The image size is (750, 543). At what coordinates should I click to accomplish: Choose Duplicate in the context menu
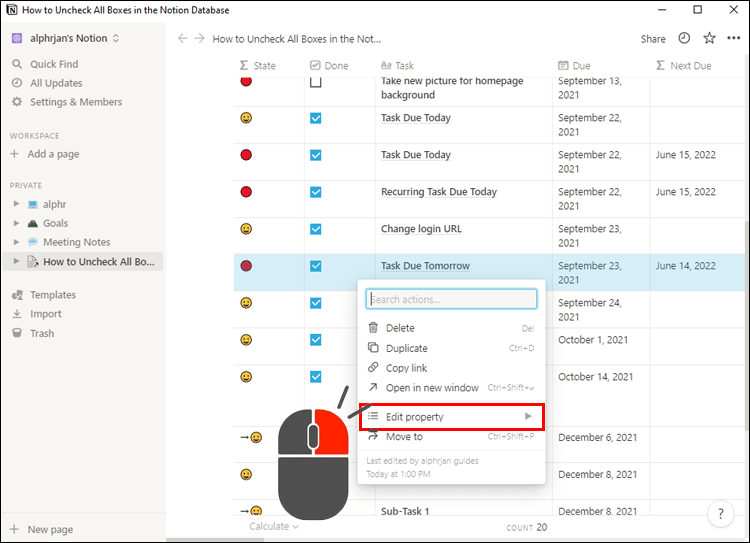407,348
